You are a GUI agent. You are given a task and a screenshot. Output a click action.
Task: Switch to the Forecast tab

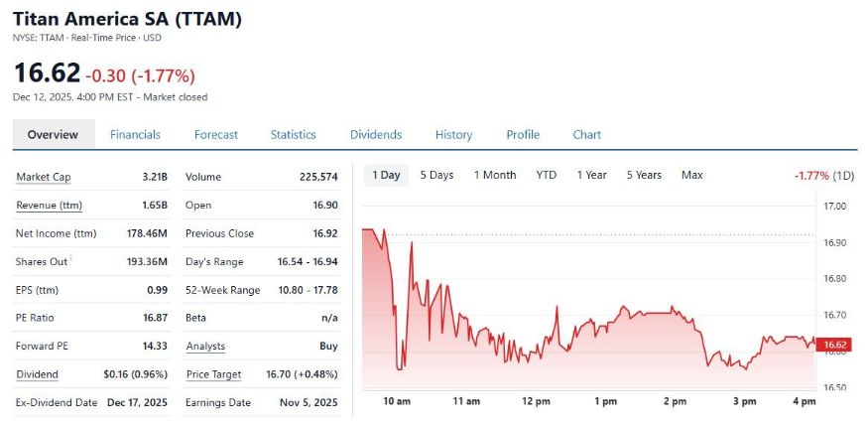tap(216, 135)
